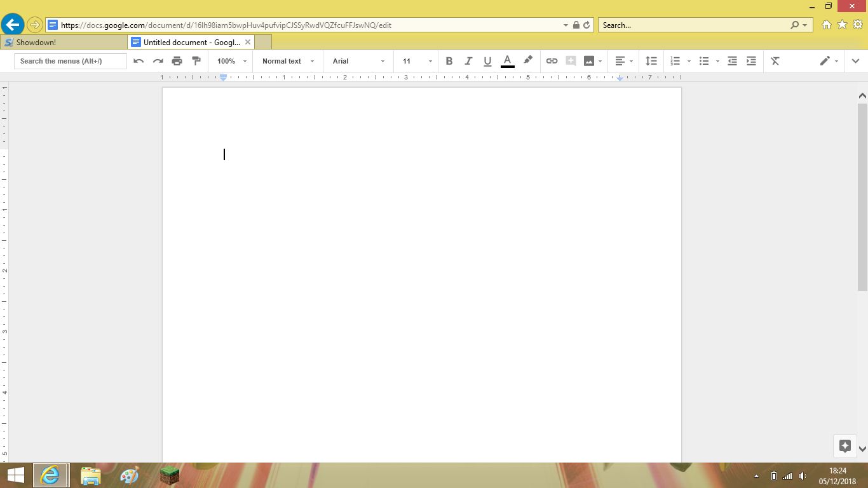The image size is (868, 488).
Task: Open Internet Explorer from taskbar
Action: coord(51,475)
